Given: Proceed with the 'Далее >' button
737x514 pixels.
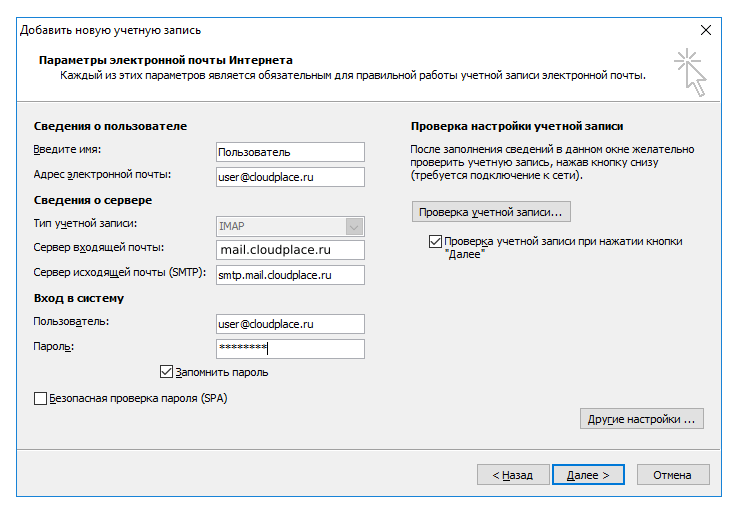Looking at the screenshot, I should 588,475.
